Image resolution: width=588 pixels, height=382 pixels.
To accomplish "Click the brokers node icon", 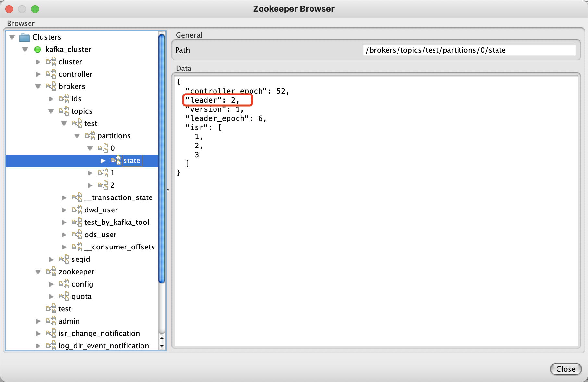I will (x=51, y=86).
